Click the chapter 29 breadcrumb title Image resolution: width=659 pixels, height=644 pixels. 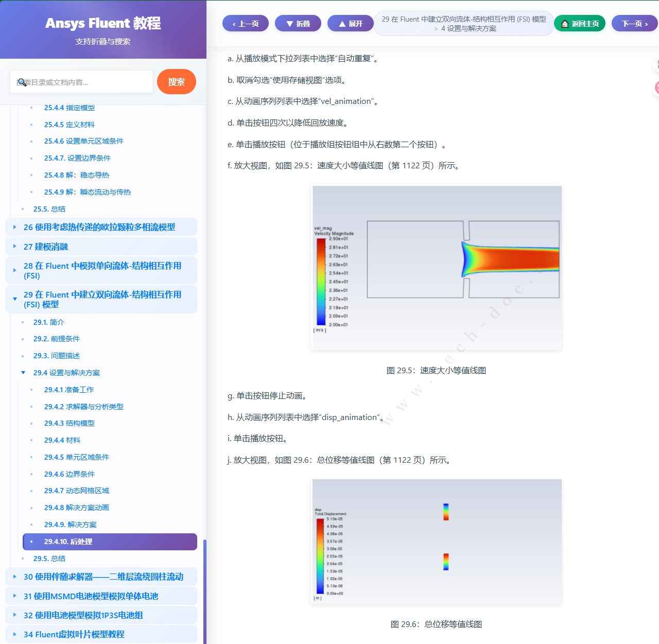(x=463, y=20)
